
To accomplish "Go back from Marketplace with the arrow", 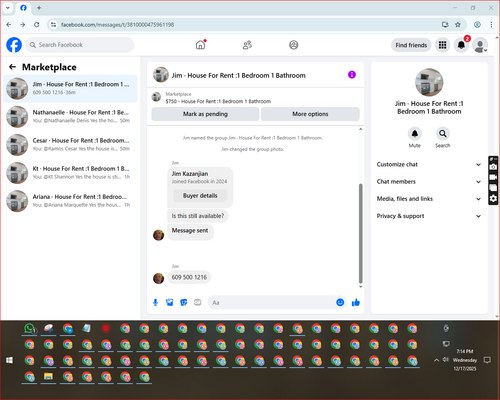I will [12, 67].
